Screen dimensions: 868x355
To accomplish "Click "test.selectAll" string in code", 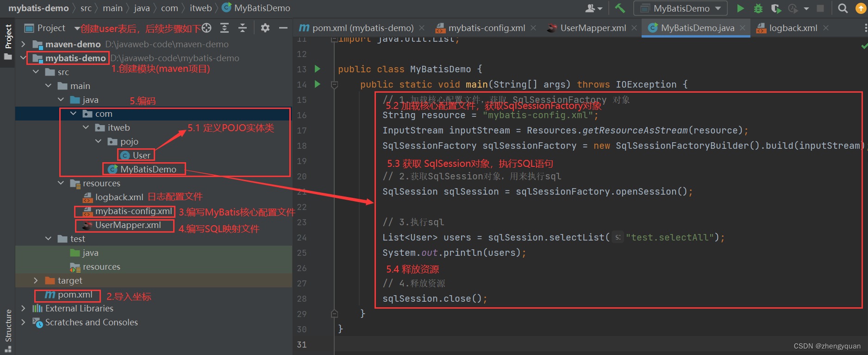I will tap(670, 237).
